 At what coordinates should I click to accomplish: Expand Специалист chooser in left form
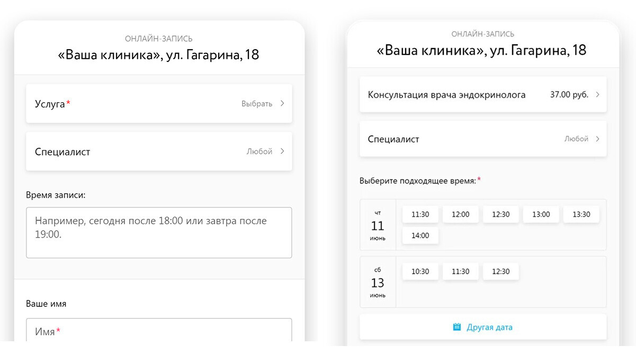point(159,151)
